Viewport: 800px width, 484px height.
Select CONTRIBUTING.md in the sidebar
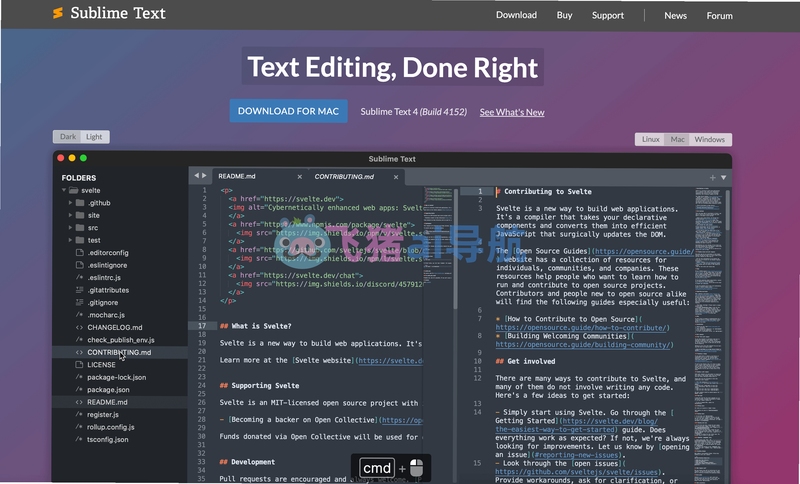pos(119,352)
